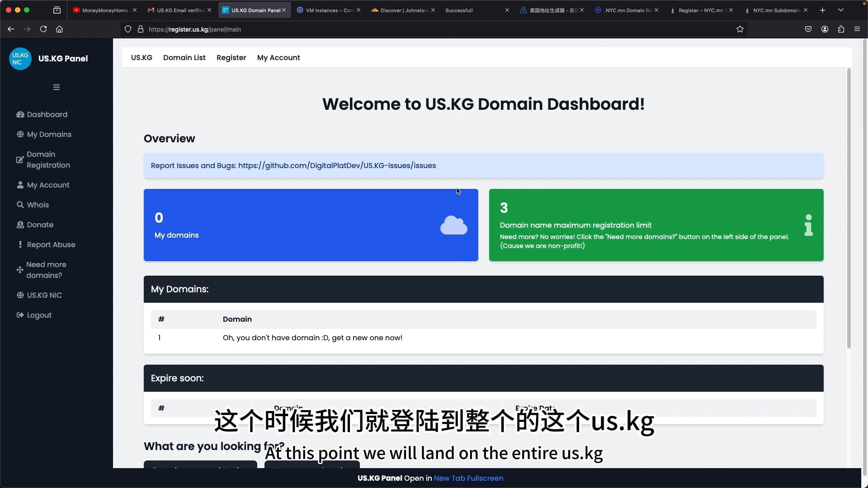
Task: Click the URL address bar
Action: pos(434,29)
